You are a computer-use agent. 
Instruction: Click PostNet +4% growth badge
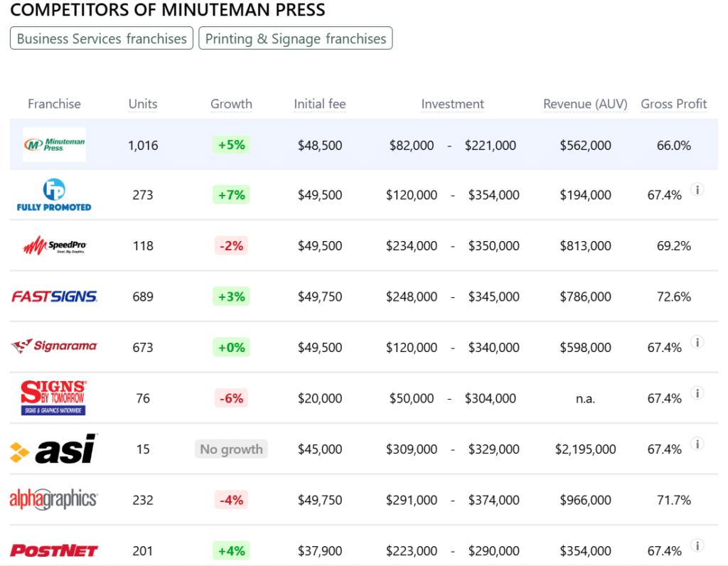pyautogui.click(x=231, y=550)
